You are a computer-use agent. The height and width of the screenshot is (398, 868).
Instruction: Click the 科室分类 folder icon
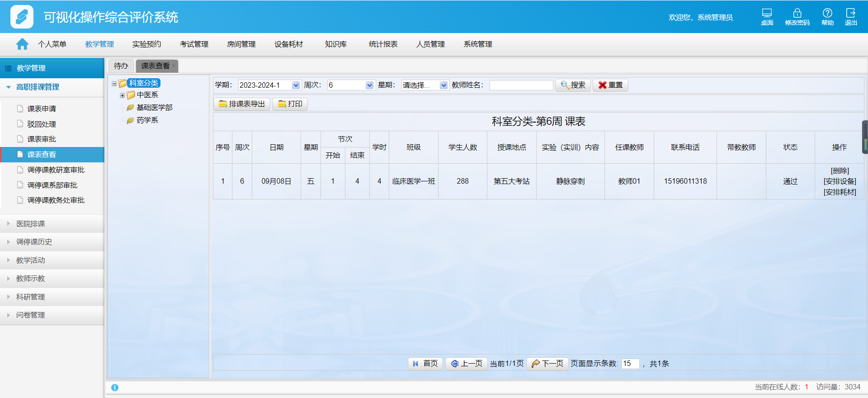tap(123, 83)
